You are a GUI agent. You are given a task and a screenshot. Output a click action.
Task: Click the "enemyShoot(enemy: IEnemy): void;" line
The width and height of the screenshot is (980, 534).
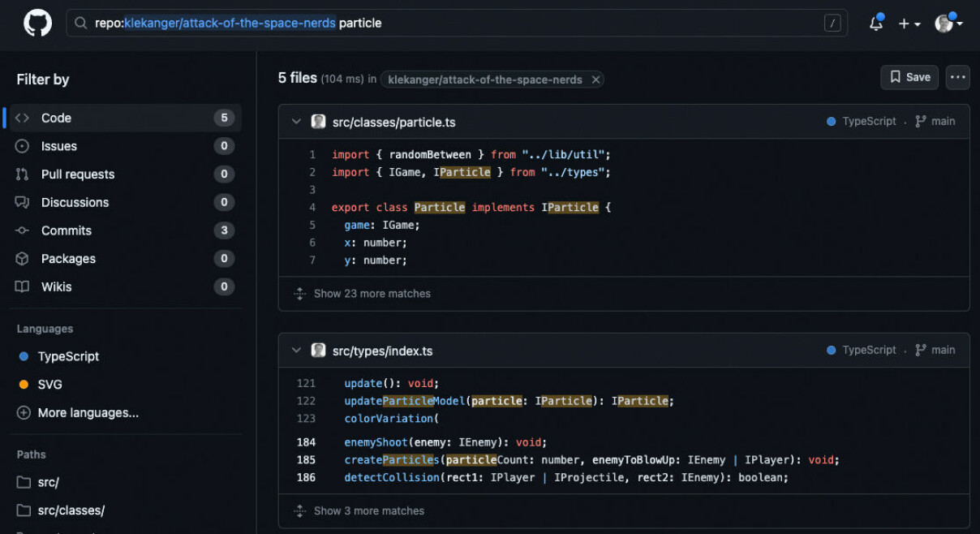[x=445, y=442]
